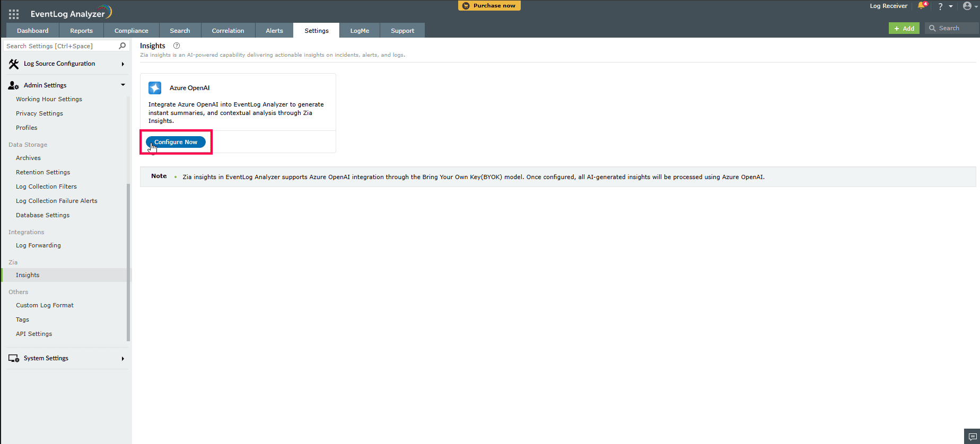
Task: Click the settings sidebar scrollbar
Action: pos(128,262)
